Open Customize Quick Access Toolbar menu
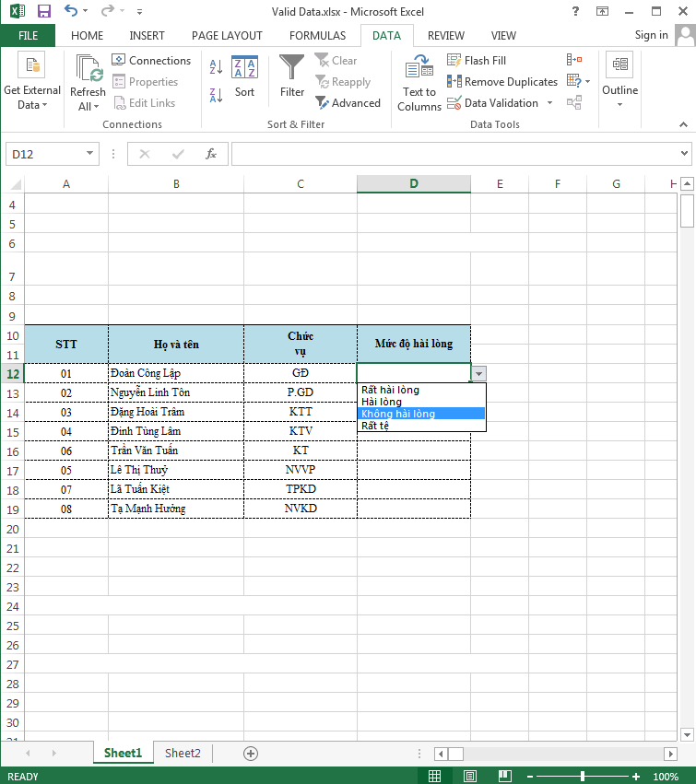The image size is (696, 784). point(139,11)
